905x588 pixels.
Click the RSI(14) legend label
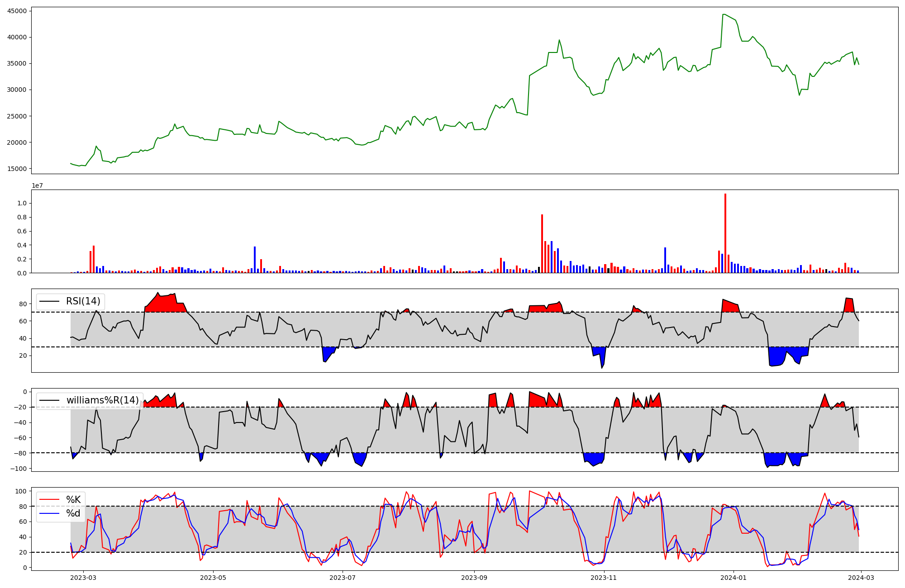coord(83,301)
